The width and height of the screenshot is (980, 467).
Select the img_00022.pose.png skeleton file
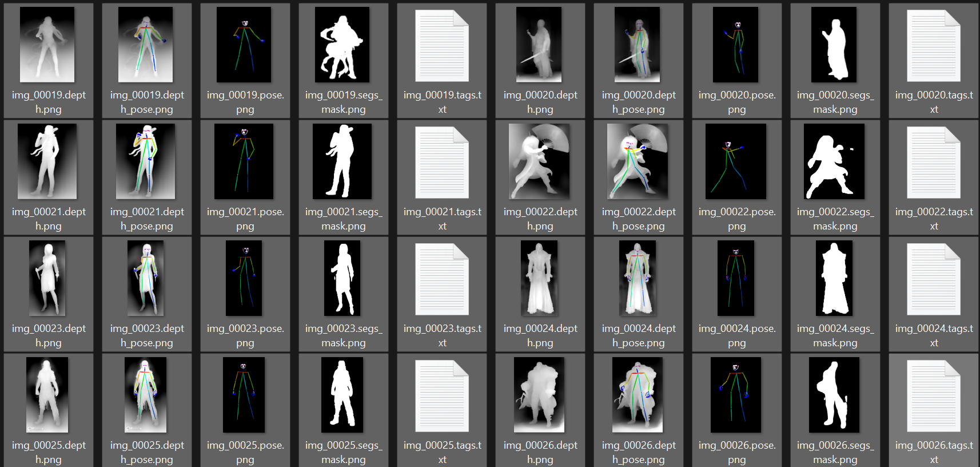[736, 161]
